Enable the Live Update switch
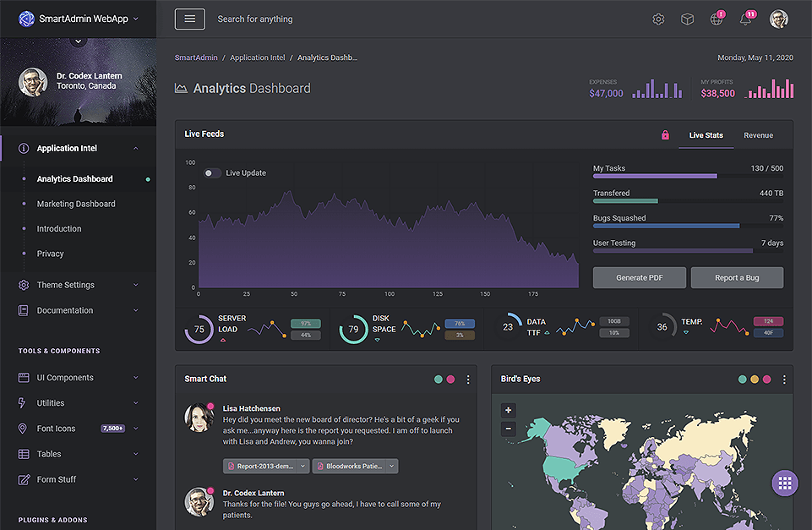Image resolution: width=812 pixels, height=530 pixels. 211,172
